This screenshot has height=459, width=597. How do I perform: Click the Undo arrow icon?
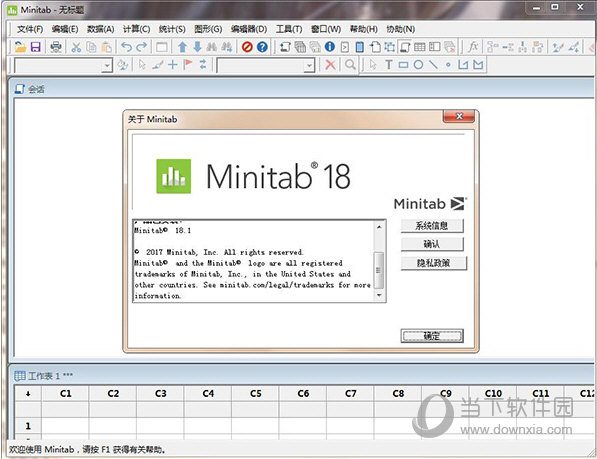point(126,47)
